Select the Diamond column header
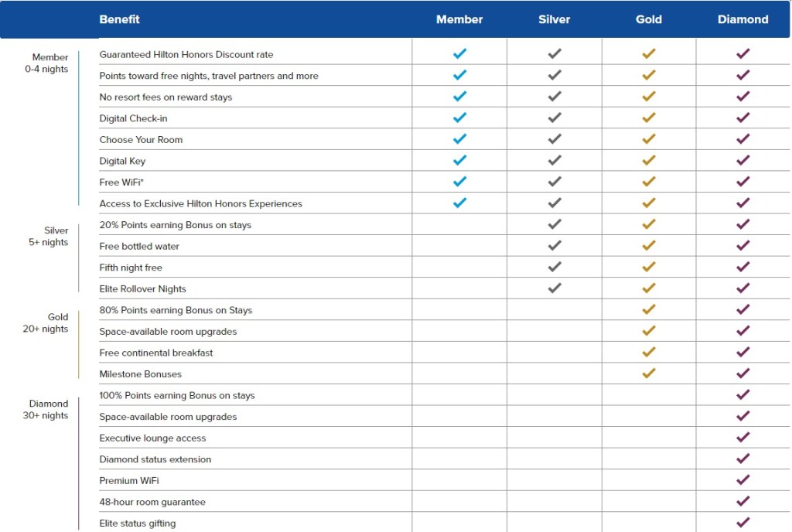The image size is (792, 532). (x=743, y=19)
